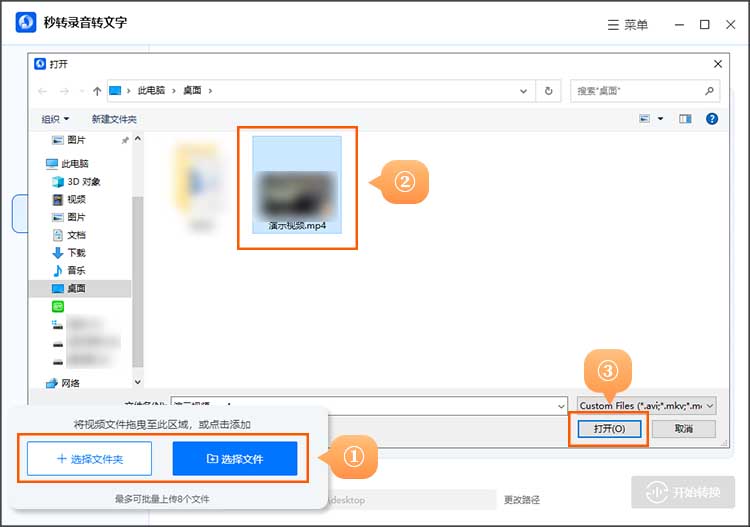Image resolution: width=750 pixels, height=527 pixels.
Task: Open the 菜单 hamburger menu
Action: point(626,24)
